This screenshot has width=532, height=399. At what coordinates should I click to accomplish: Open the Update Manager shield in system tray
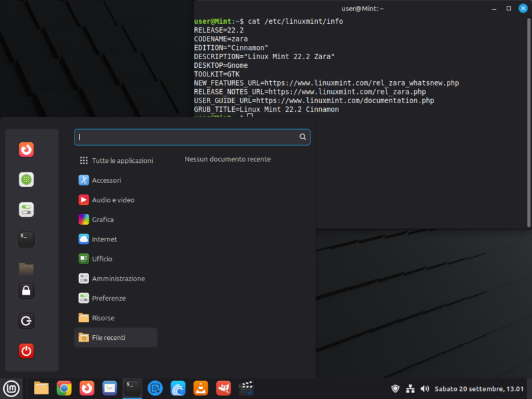click(396, 389)
